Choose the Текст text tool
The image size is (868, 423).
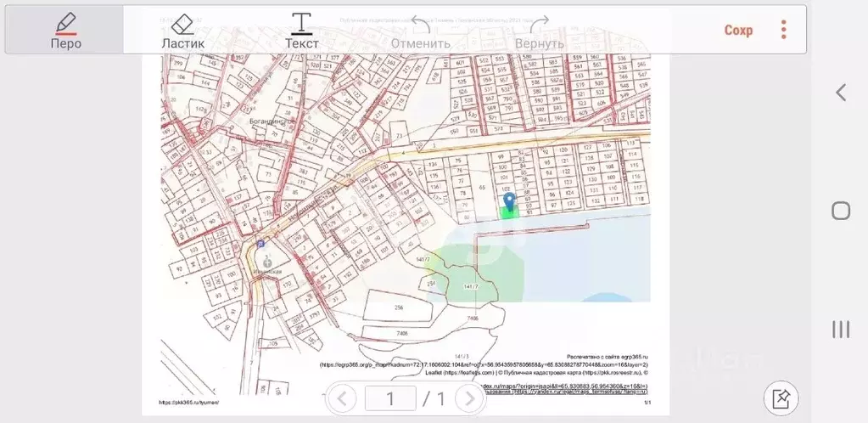(x=301, y=31)
